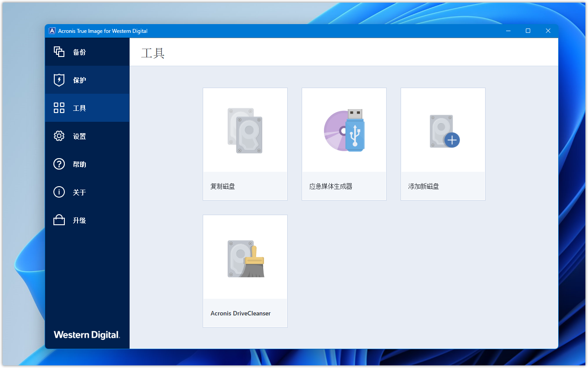Open the 复制磁盘 tool label
588x368 pixels.
tap(222, 186)
